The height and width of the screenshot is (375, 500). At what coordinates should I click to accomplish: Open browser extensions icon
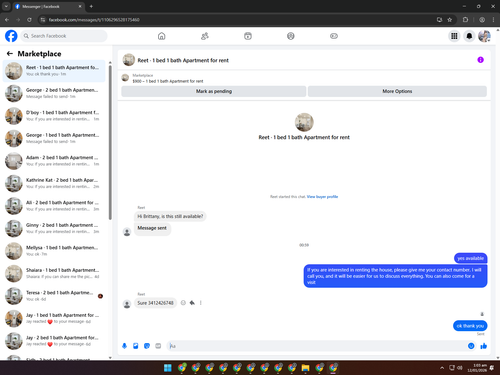tap(465, 20)
